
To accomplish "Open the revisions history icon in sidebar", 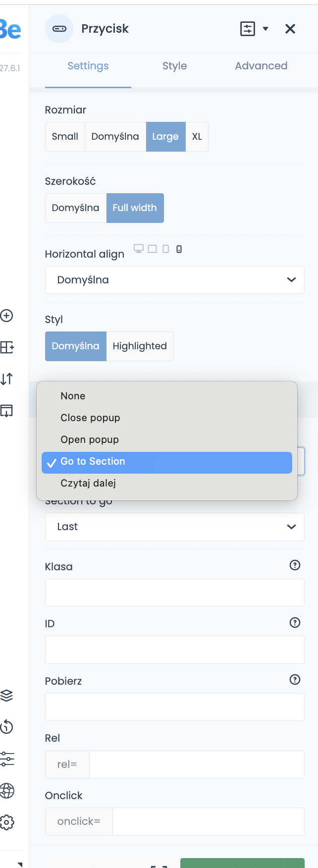I will (6, 727).
